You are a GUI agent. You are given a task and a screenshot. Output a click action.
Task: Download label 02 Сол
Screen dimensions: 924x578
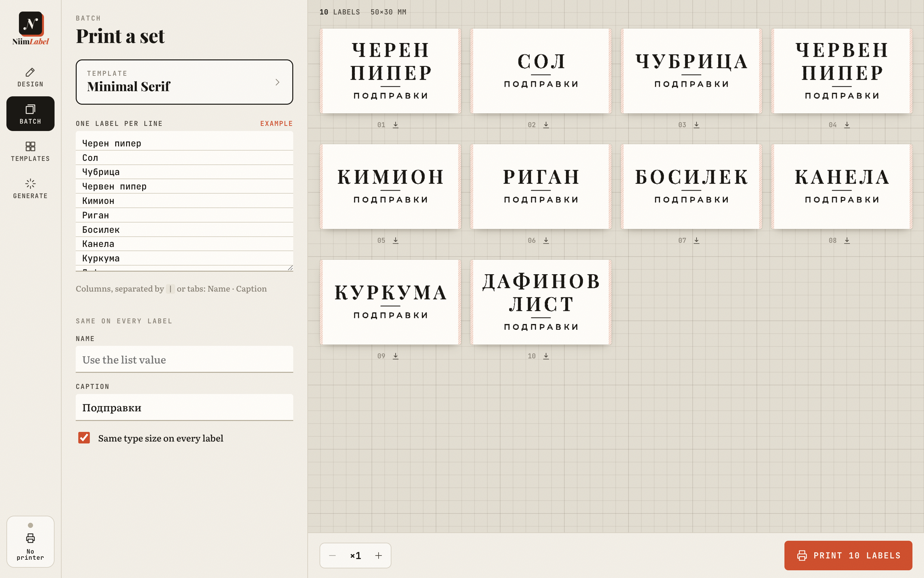tap(546, 125)
